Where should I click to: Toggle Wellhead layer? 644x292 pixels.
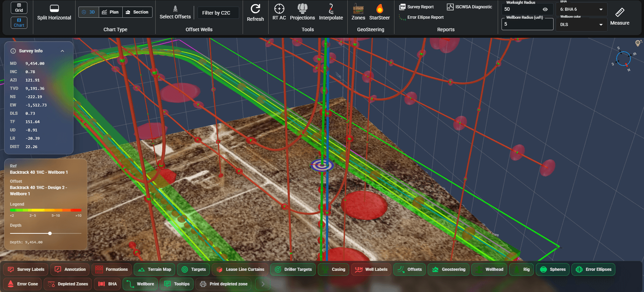(x=489, y=269)
